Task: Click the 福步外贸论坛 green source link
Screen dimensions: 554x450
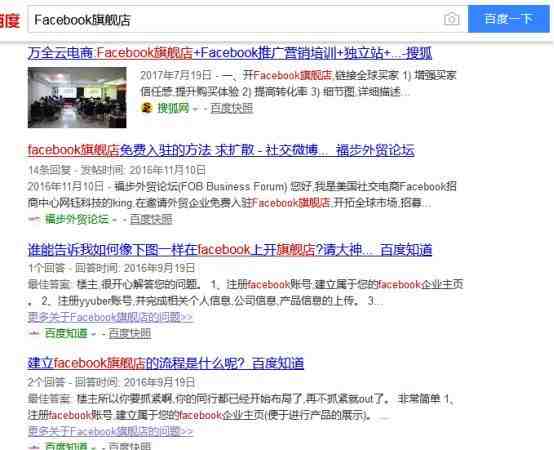Action: [77, 219]
